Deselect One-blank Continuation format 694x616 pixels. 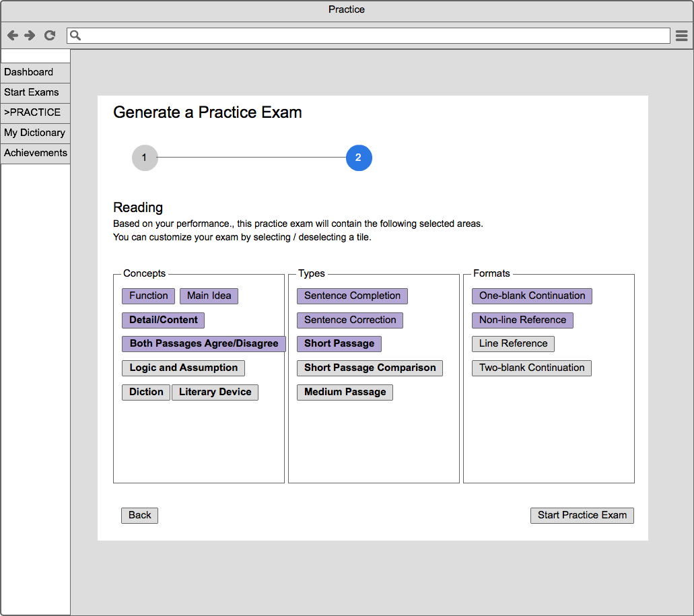click(532, 296)
